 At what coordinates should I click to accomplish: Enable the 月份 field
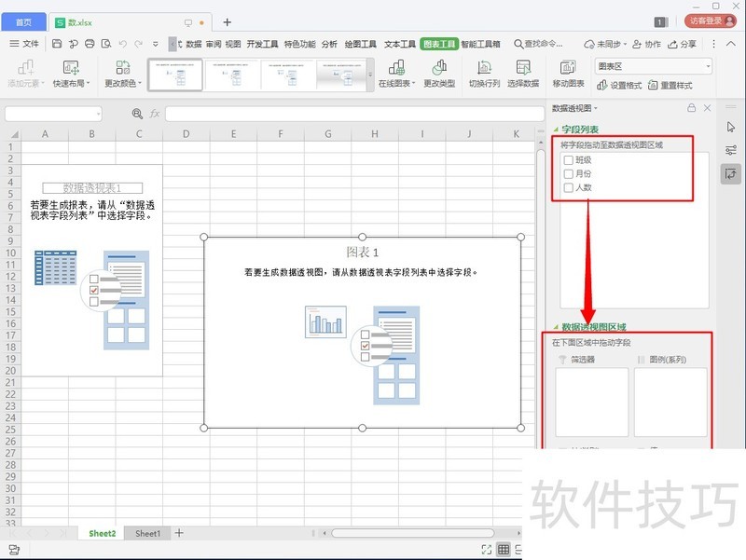[568, 173]
